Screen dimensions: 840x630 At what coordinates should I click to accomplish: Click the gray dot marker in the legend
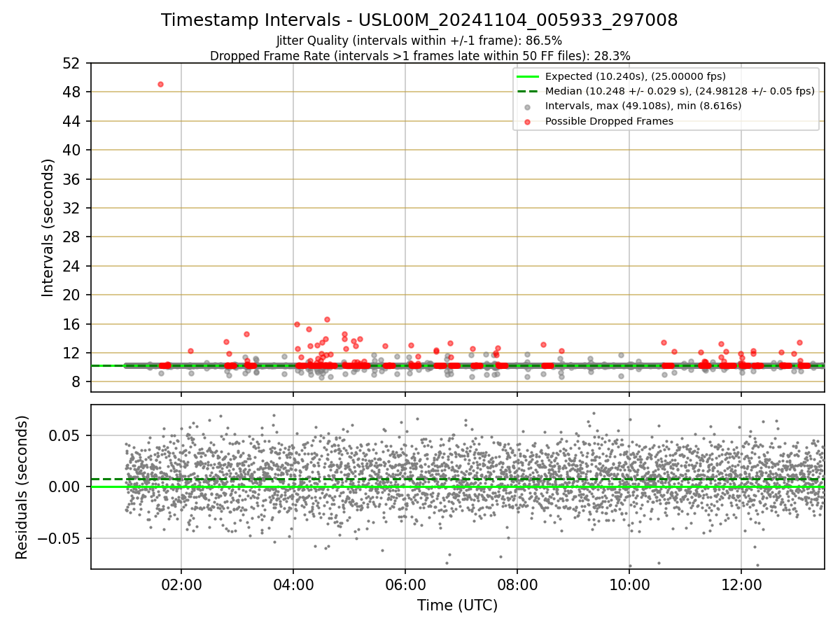527,106
